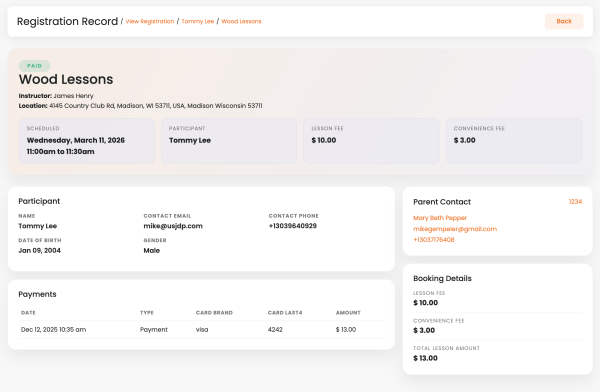Viewport: 600px width, 392px height.
Task: Click the Payment type cell
Action: 154,330
